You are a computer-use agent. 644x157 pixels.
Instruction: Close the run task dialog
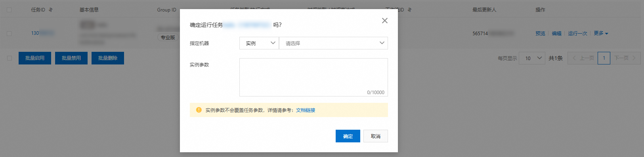(384, 21)
